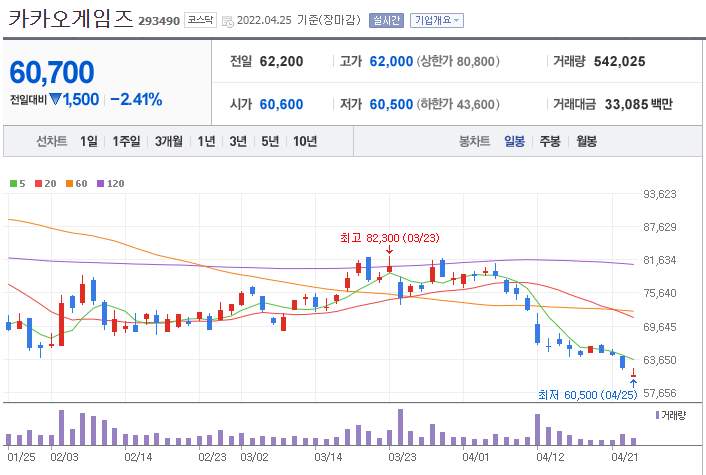The image size is (706, 475).
Task: Click the purple 120-day moving average swatch
Action: pyautogui.click(x=100, y=183)
